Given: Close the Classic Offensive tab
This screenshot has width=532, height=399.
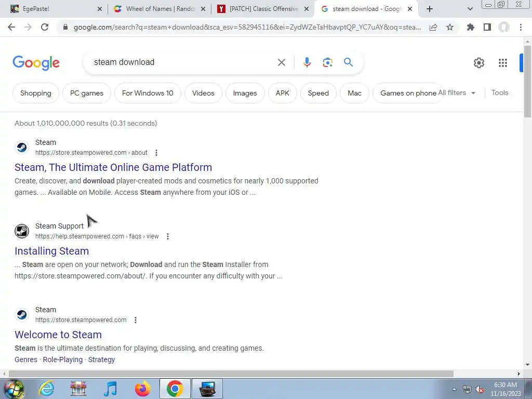Looking at the screenshot, I should (x=307, y=9).
